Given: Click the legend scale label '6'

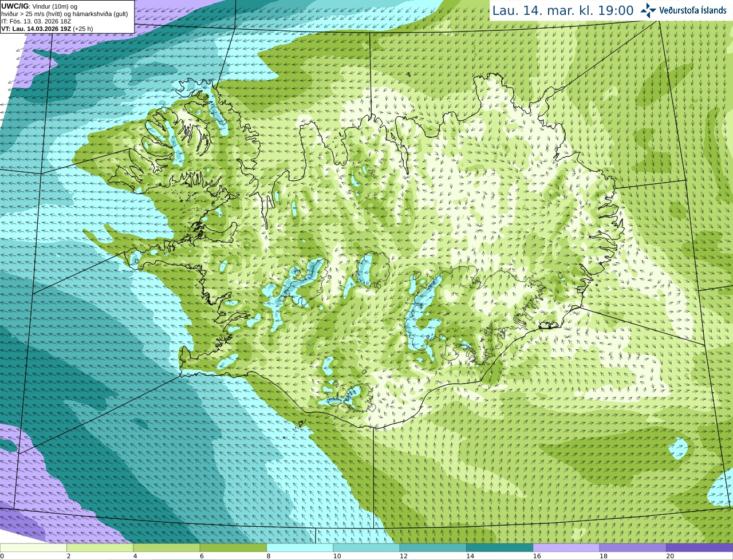Looking at the screenshot, I should point(202,556).
